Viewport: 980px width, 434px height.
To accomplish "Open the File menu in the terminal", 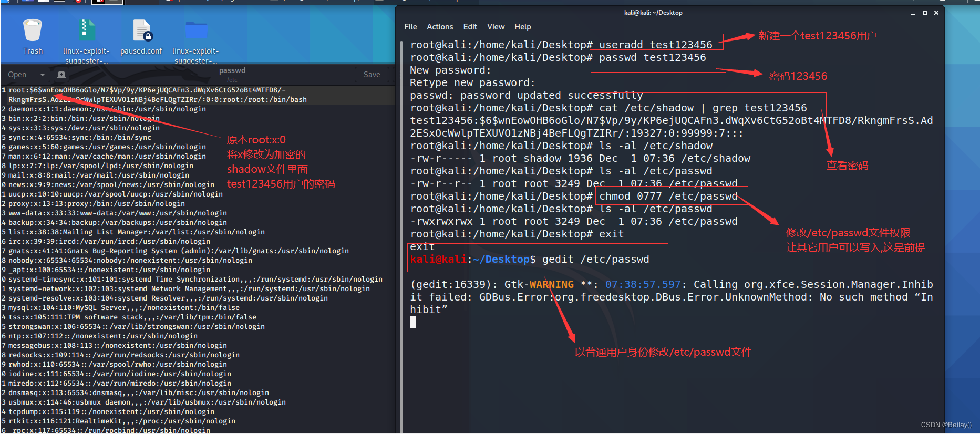I will point(410,27).
